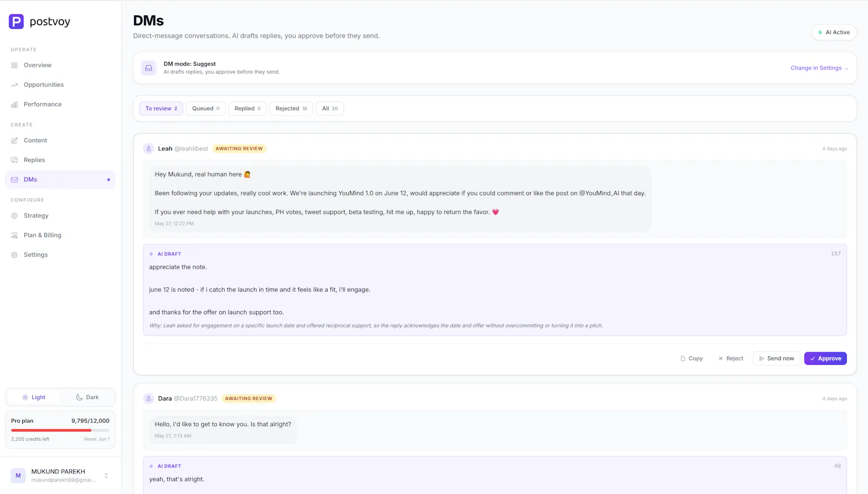This screenshot has width=868, height=494.
Task: Click the 'Reset Jun 1' text
Action: 97,439
